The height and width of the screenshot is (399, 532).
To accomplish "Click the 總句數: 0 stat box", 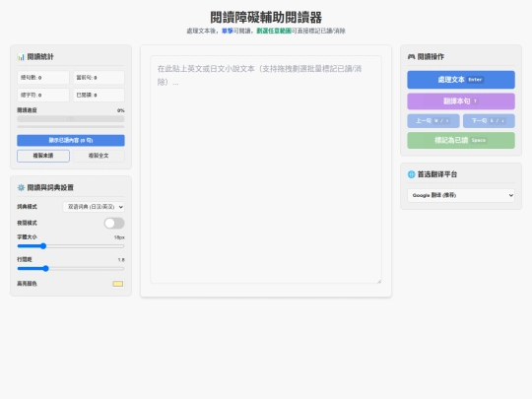I will (43, 78).
